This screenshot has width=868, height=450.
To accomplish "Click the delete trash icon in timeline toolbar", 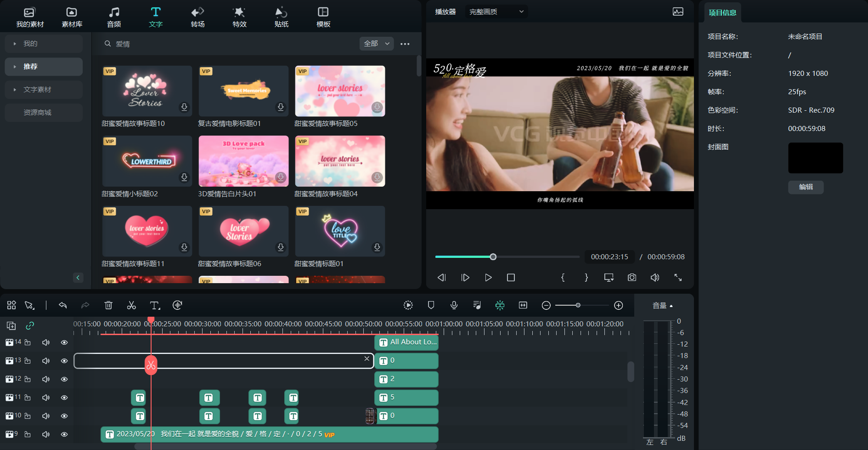I will [108, 305].
